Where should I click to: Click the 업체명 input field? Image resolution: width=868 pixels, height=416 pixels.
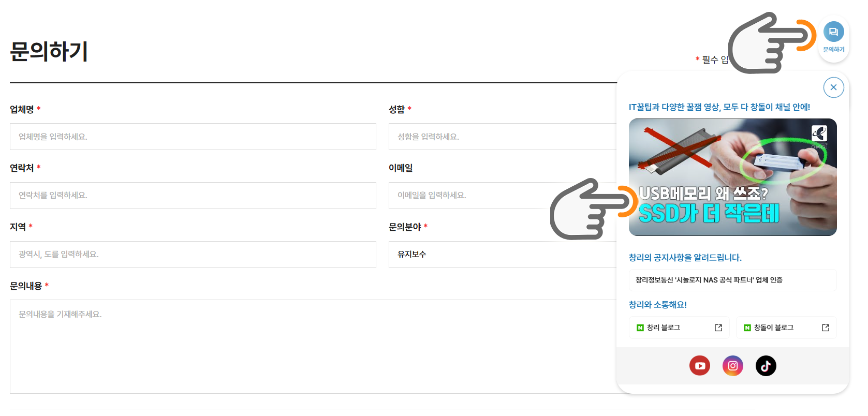coord(193,137)
